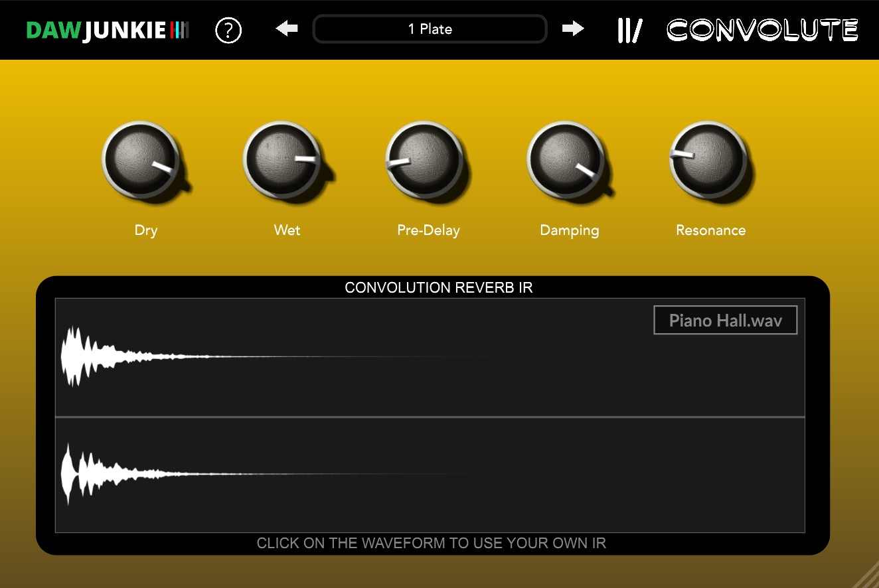This screenshot has width=879, height=588.
Task: Click the Pre-Delay knob
Action: tap(425, 159)
